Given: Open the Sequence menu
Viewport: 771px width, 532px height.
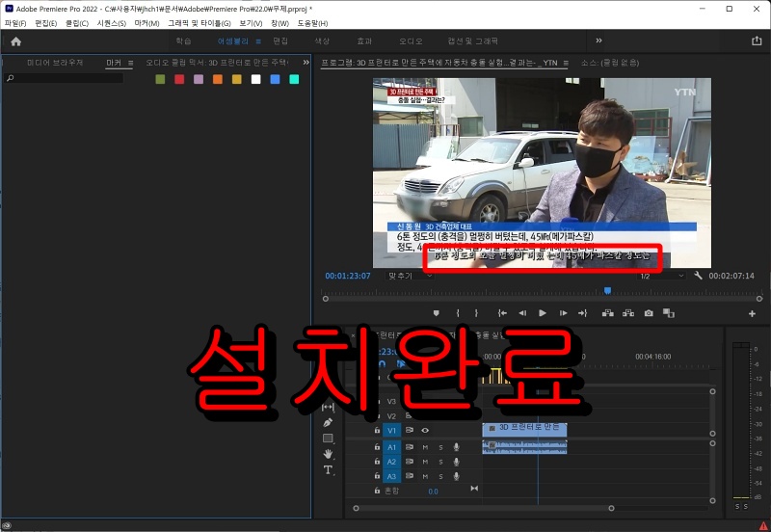Looking at the screenshot, I should pyautogui.click(x=112, y=23).
